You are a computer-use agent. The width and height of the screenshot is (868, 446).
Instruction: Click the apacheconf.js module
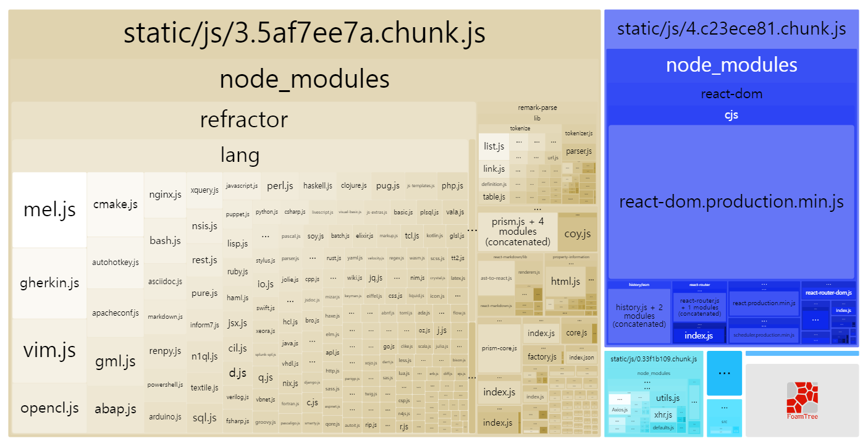pos(116,313)
